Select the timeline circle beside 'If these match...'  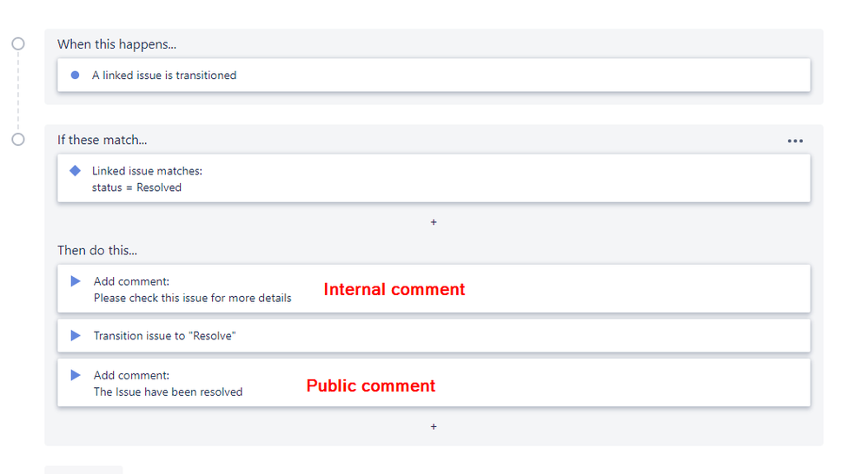pyautogui.click(x=18, y=140)
